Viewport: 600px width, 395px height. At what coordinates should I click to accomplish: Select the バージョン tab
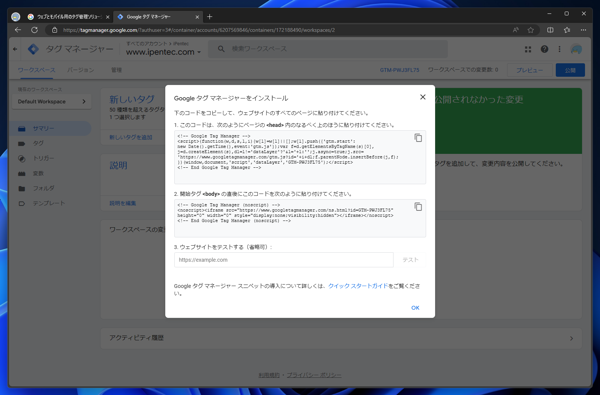[x=80, y=70]
